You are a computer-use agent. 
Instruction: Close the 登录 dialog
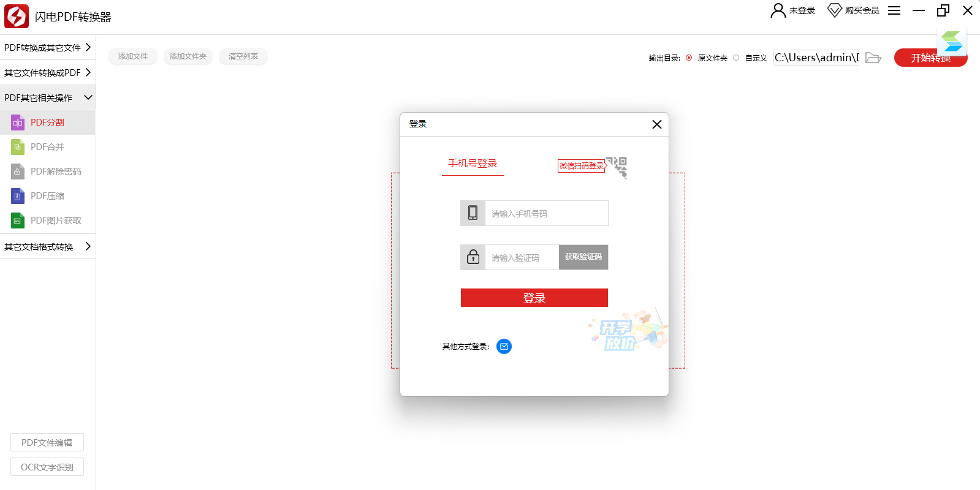point(657,124)
